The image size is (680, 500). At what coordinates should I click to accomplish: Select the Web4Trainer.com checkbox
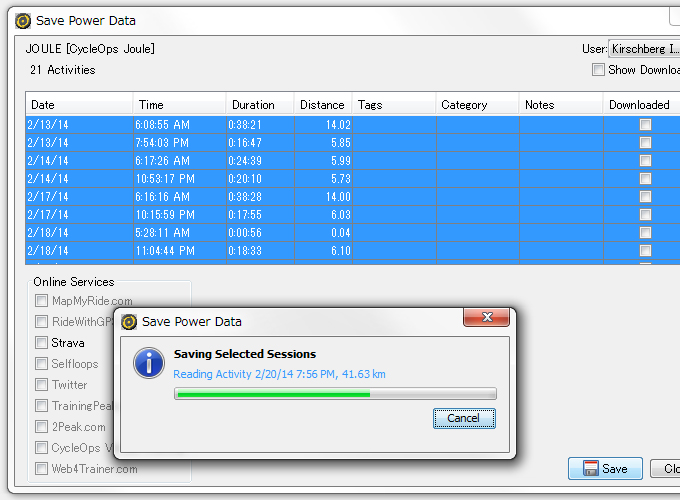(42, 469)
